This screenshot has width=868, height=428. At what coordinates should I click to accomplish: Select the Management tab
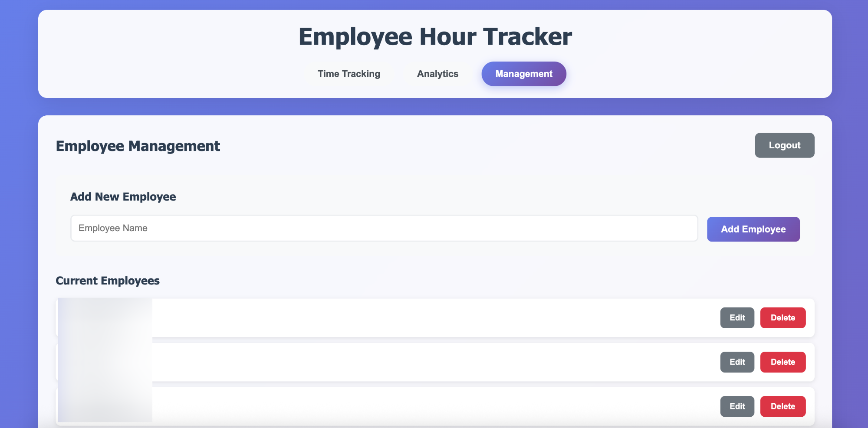pyautogui.click(x=523, y=74)
